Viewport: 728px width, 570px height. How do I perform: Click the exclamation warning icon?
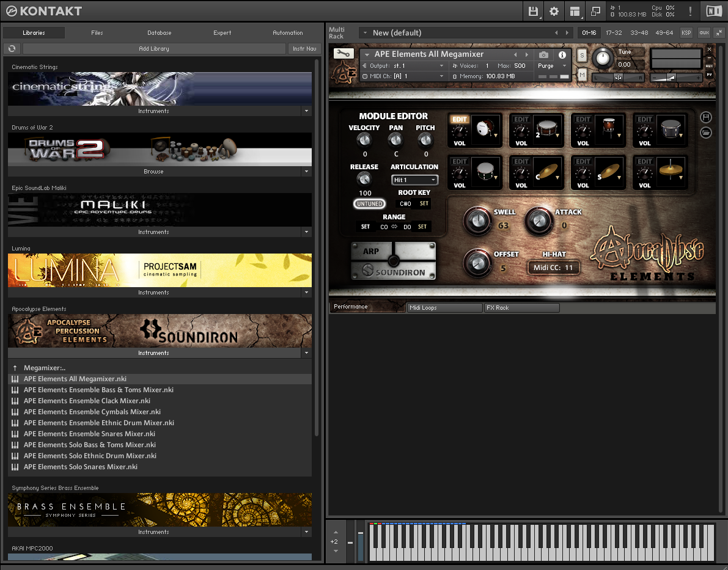[x=690, y=11]
